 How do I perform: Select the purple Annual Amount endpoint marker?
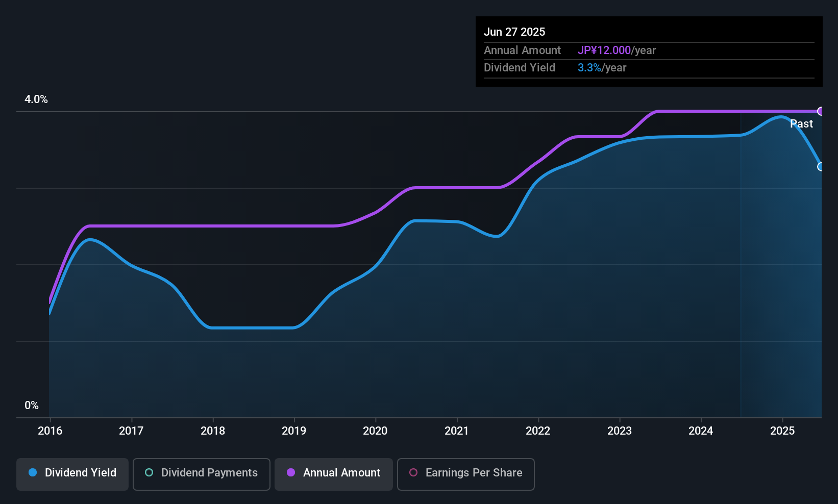click(821, 111)
